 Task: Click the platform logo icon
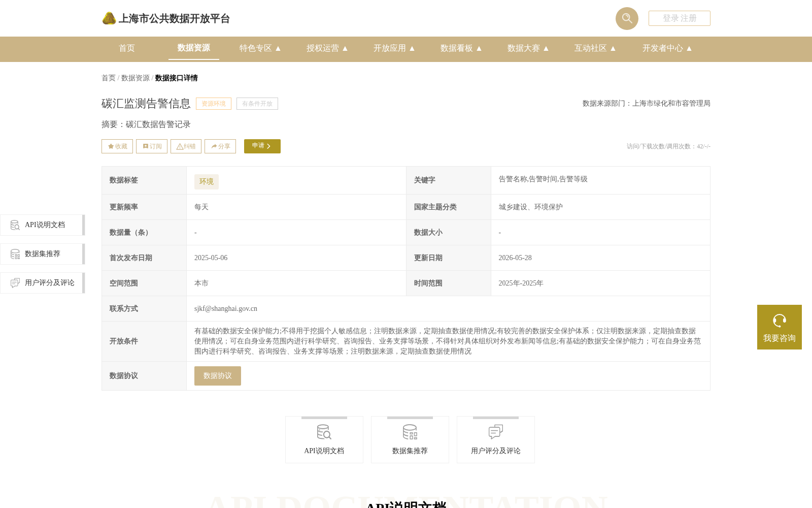[109, 18]
